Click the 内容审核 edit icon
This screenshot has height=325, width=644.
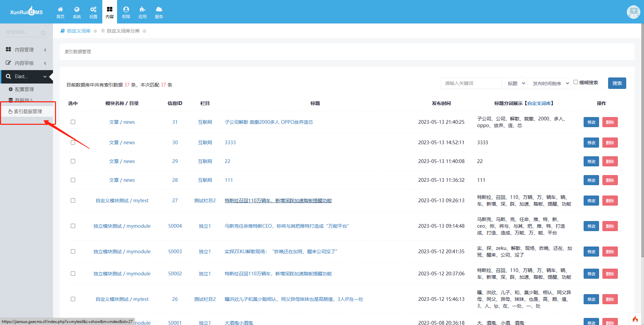point(8,63)
